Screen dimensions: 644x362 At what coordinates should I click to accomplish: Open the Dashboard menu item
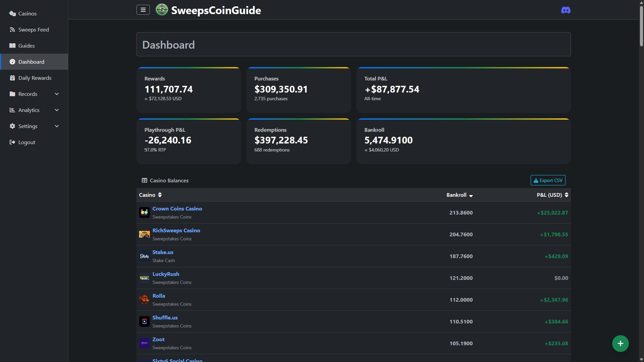tap(31, 62)
